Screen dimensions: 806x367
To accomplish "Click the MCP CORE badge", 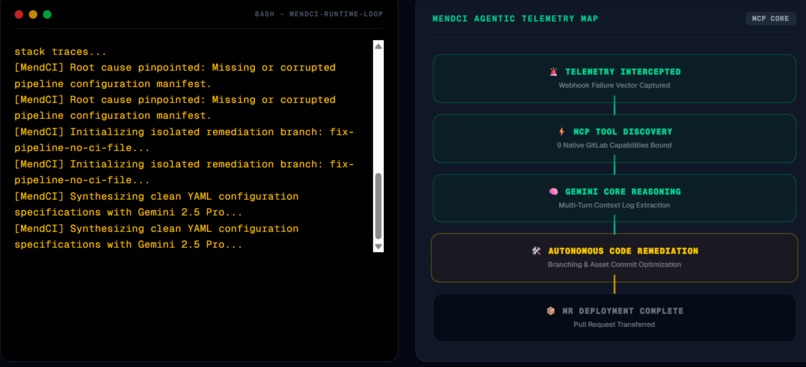I will (771, 19).
